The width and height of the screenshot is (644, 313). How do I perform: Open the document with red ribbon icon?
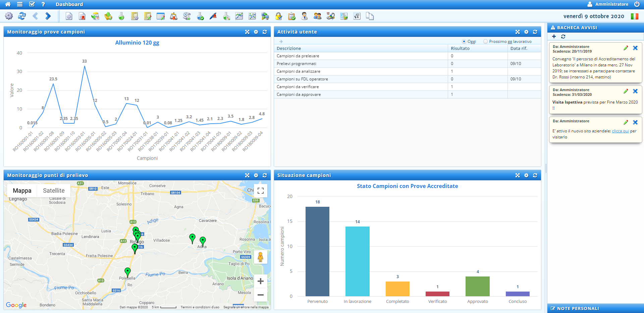click(82, 16)
